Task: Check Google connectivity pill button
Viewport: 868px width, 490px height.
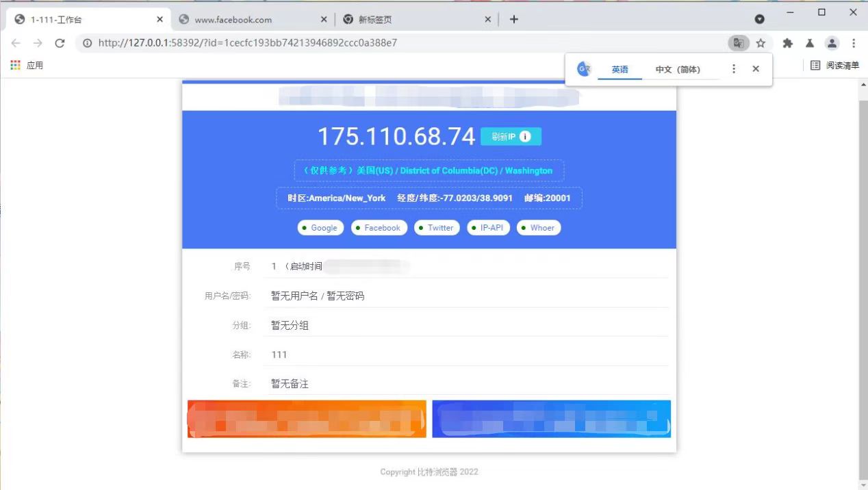Action: [318, 228]
